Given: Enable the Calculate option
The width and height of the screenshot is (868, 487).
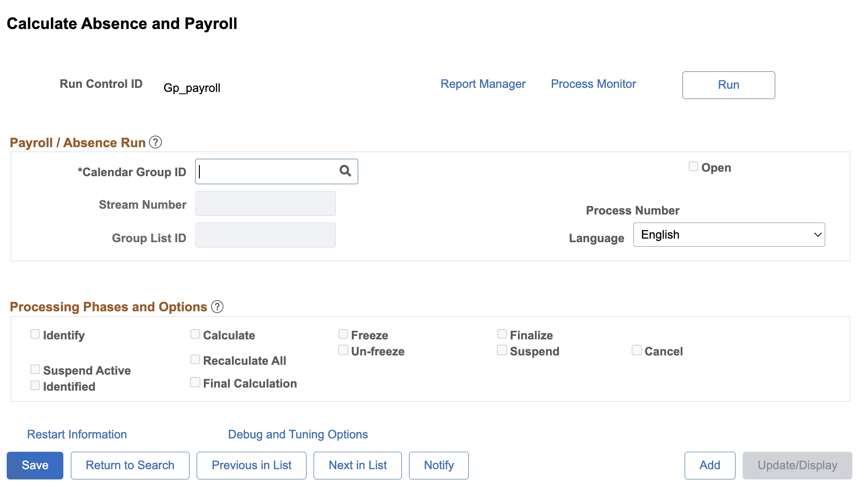Looking at the screenshot, I should point(195,334).
